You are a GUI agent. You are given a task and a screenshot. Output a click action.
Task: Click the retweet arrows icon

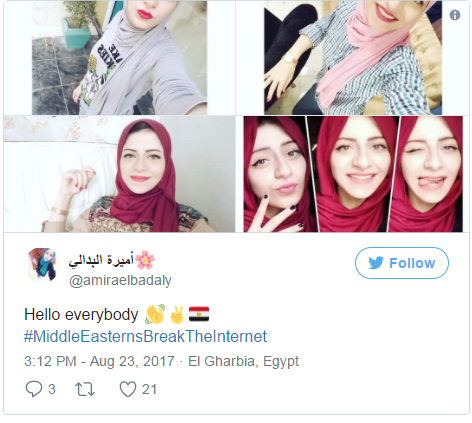(85, 389)
